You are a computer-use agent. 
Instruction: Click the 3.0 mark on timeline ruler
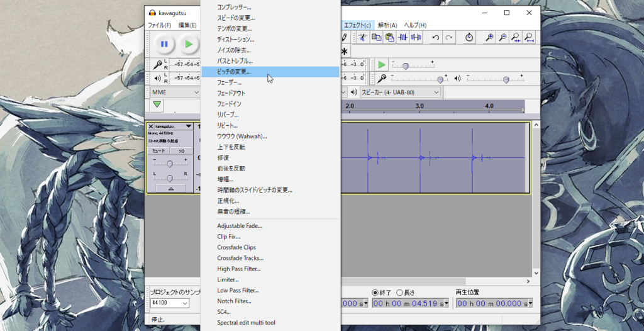419,106
